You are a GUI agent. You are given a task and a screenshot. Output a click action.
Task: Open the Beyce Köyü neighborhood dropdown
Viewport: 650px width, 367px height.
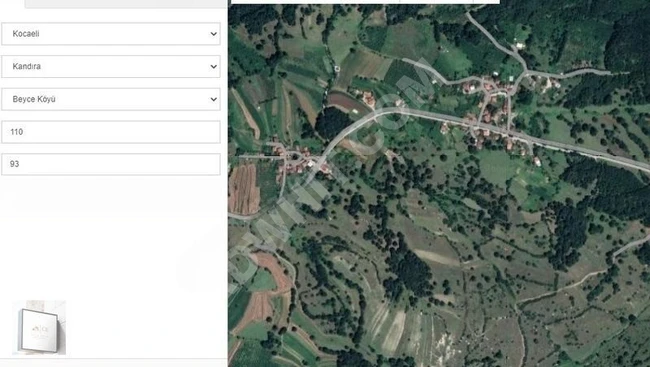point(111,99)
